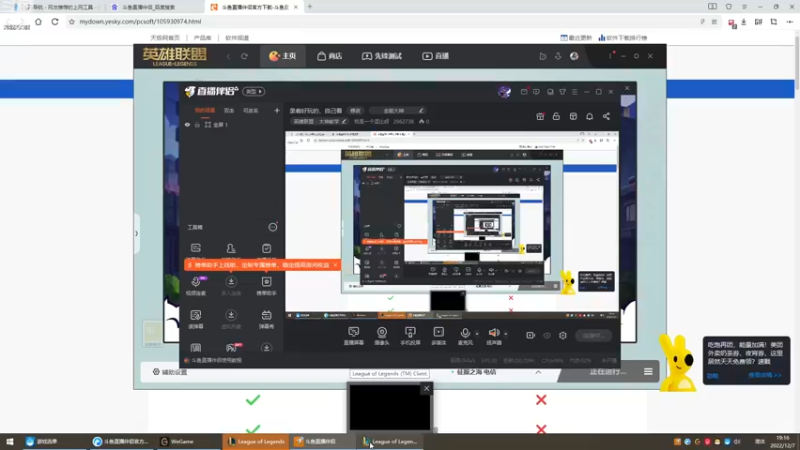Open the 视频连麦 tool
Screen dimensions: 800x450
tap(196, 286)
